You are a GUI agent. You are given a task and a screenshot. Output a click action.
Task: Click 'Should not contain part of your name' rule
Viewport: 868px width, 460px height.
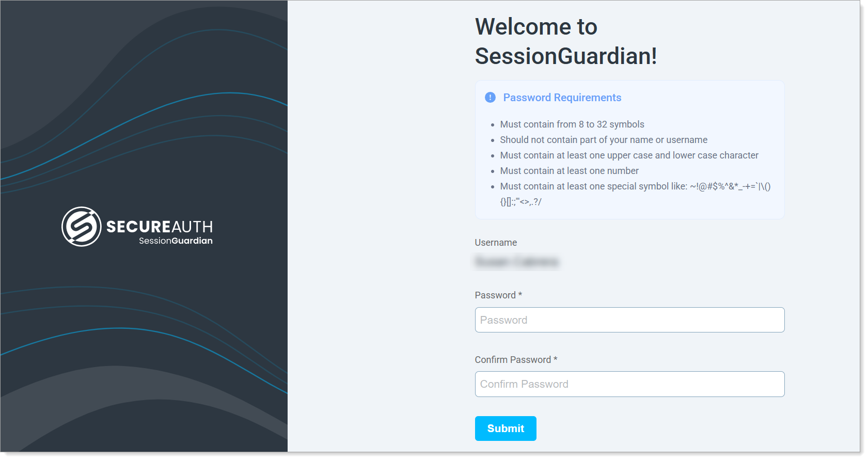click(604, 140)
